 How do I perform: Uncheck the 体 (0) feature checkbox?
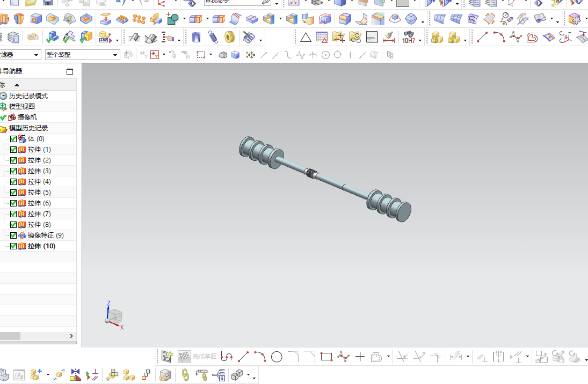[x=13, y=139]
